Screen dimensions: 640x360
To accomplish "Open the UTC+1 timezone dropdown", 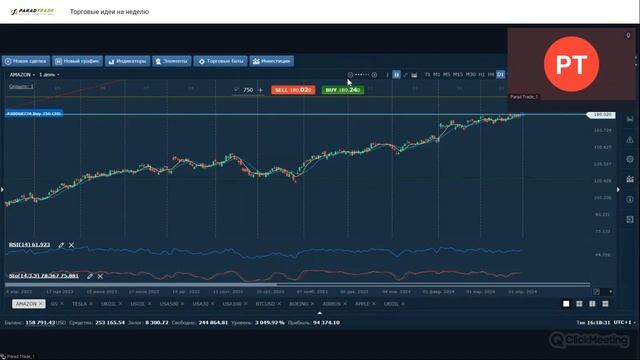I will pyautogui.click(x=624, y=322).
